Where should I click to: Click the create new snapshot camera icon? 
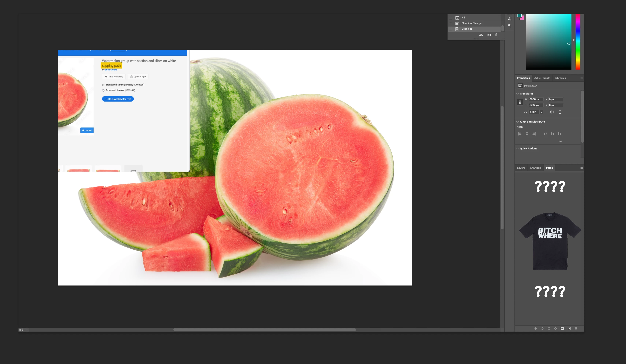(x=489, y=35)
